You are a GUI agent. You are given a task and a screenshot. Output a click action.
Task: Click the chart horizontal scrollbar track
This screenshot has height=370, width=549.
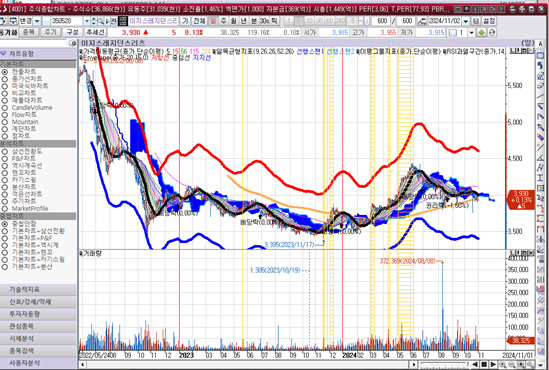(248, 365)
